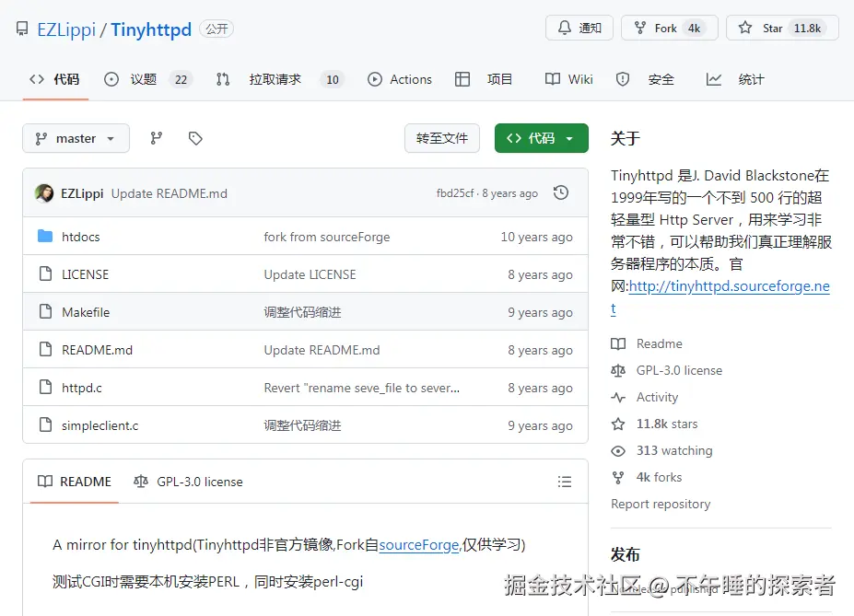The image size is (854, 616).
Task: Click the Report repository link
Action: (661, 504)
